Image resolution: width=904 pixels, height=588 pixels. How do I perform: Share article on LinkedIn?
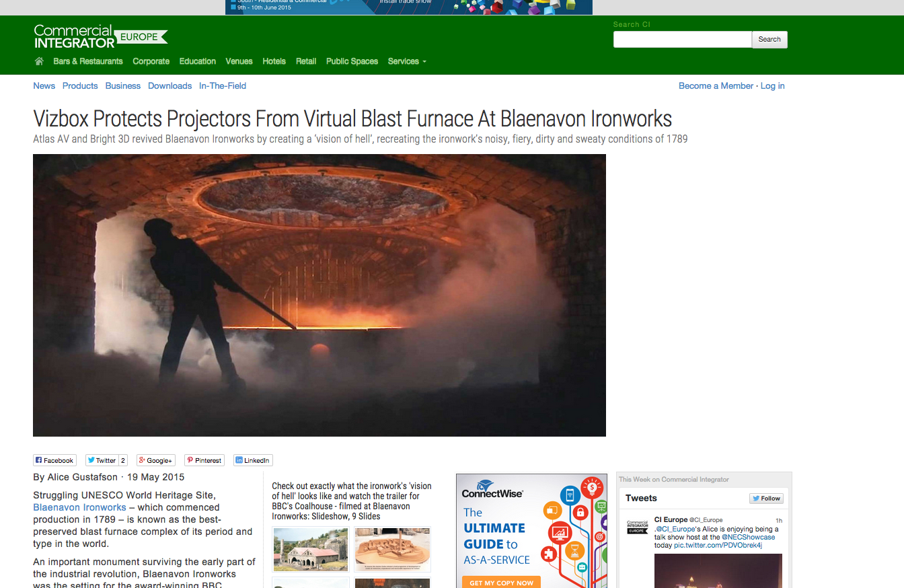[253, 460]
